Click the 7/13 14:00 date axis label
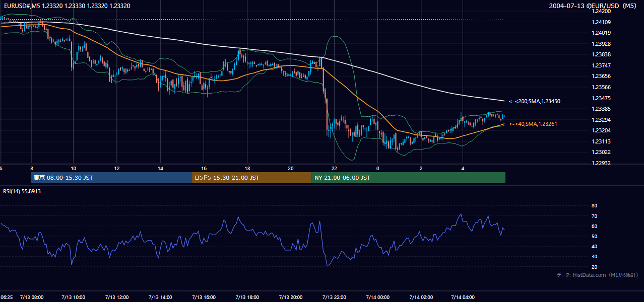 pyautogui.click(x=160, y=297)
